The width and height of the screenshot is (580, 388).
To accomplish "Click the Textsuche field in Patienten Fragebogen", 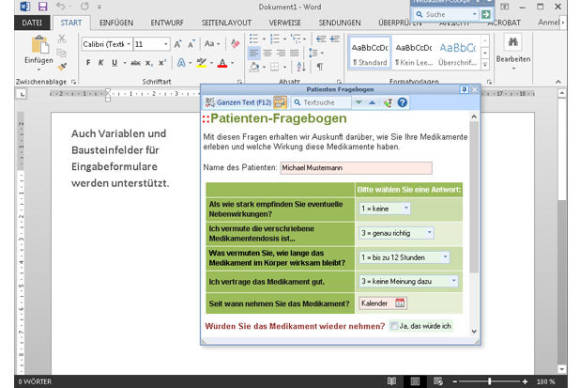I will (321, 102).
